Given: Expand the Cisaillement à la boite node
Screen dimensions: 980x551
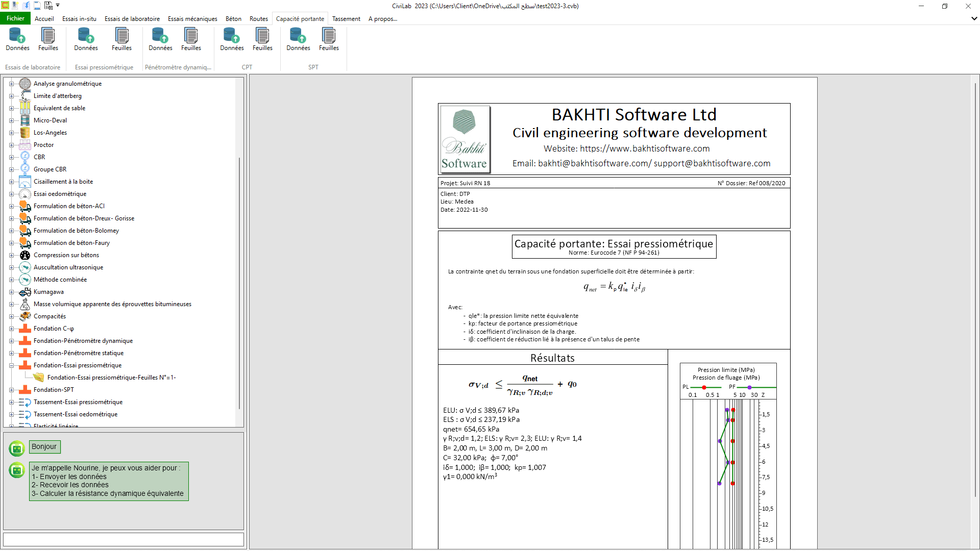Looking at the screenshot, I should [11, 182].
